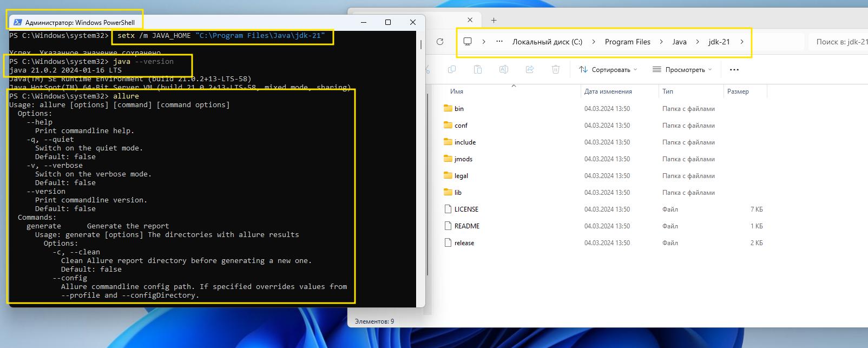Click the "allure" command text in PowerShell
868x348 pixels.
coord(126,96)
